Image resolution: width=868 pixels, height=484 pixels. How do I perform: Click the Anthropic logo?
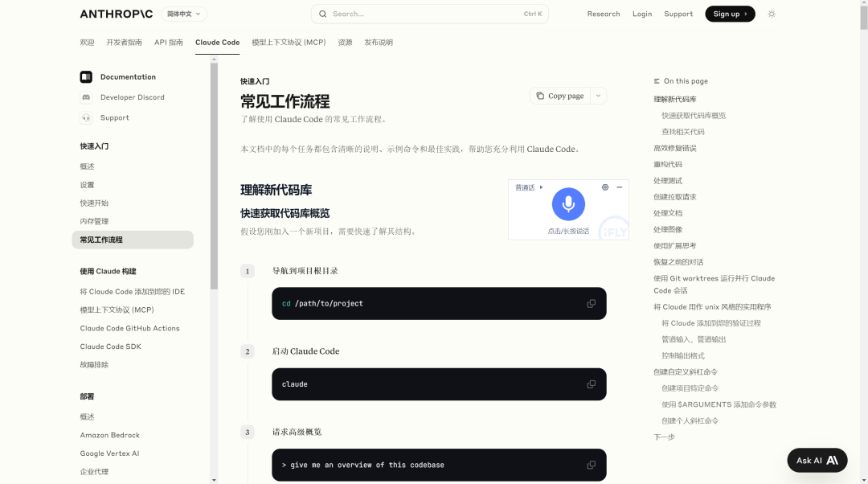tap(117, 14)
